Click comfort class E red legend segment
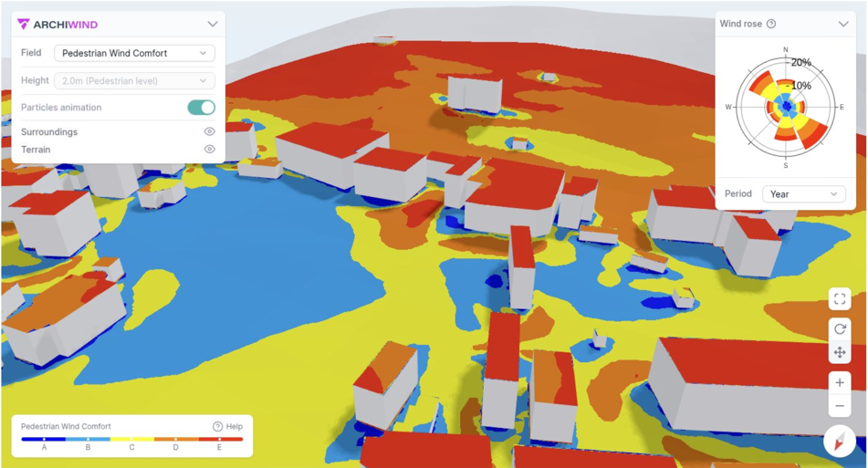868x468 pixels. [220, 440]
